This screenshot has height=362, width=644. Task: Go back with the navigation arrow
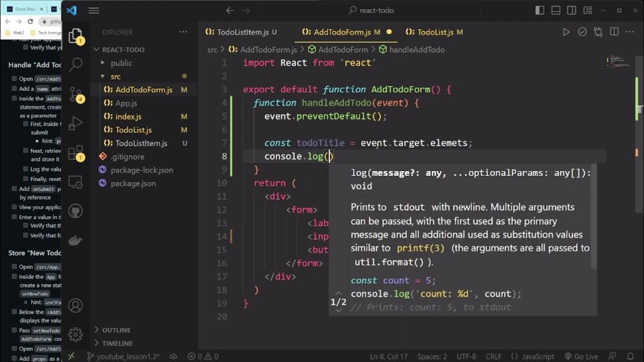[x=230, y=10]
